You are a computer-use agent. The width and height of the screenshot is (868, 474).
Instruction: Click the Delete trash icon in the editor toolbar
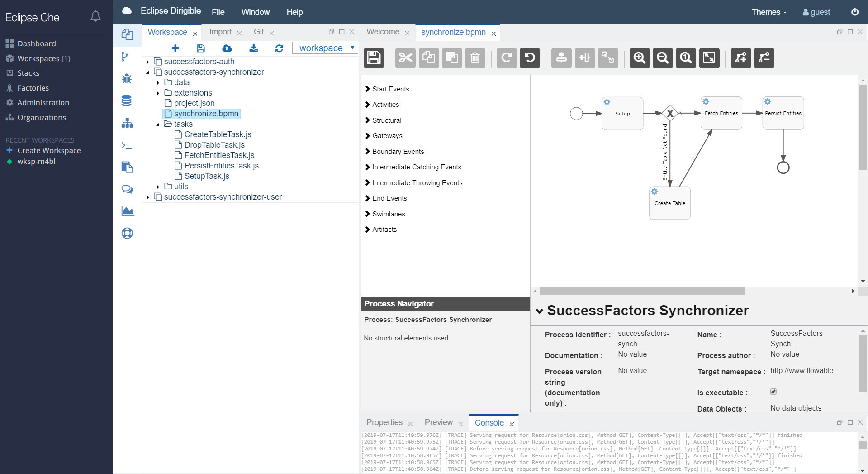click(x=475, y=58)
